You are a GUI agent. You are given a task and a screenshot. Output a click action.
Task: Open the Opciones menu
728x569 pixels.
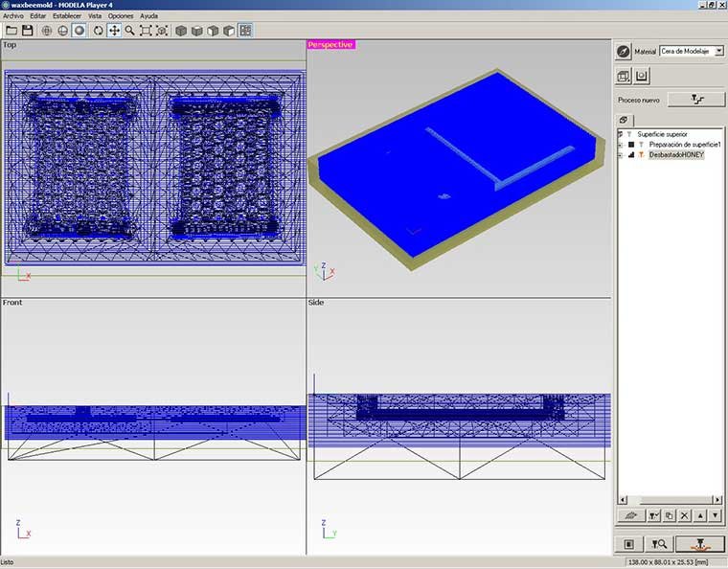tap(121, 15)
